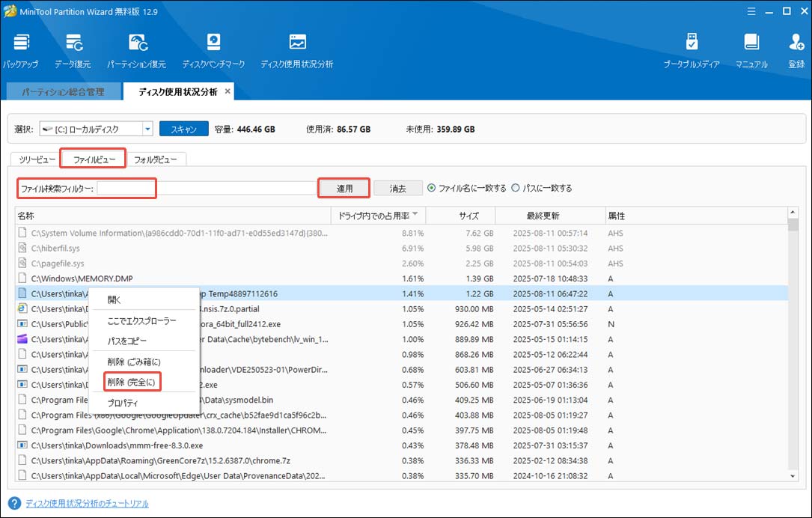Select C:\pagefile.sys file row
The image size is (812, 518).
click(401, 263)
